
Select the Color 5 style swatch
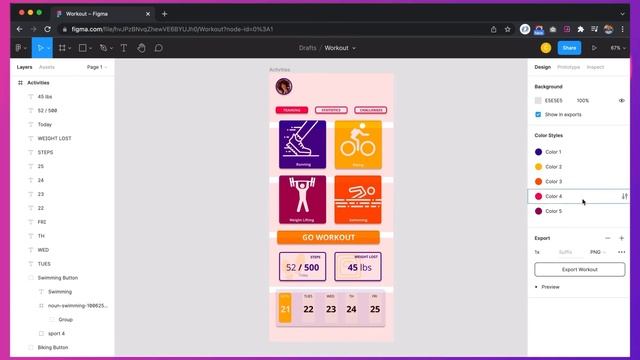538,211
